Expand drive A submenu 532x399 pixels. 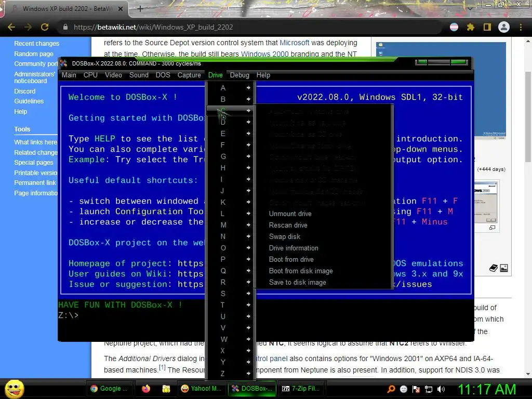(x=231, y=88)
